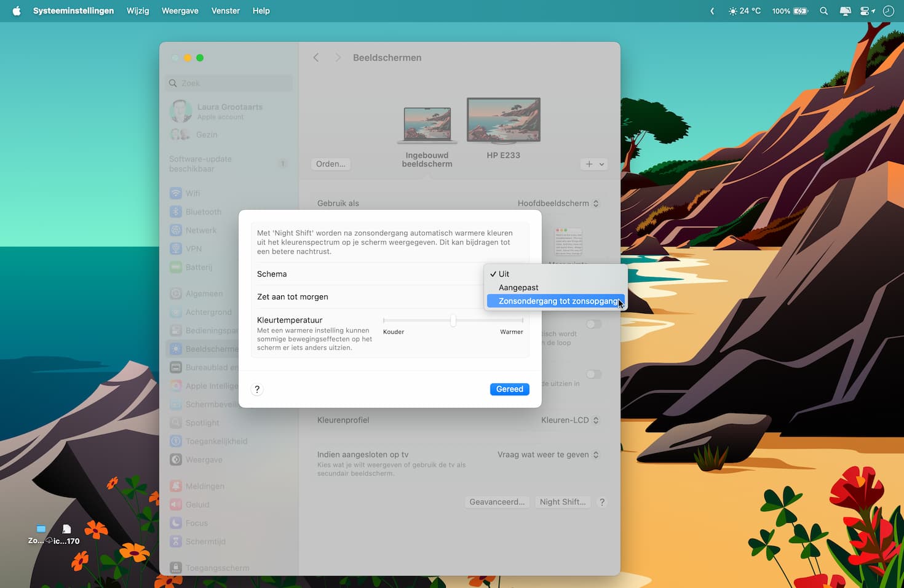Toggle the switch above the 'de uitzien in' text
This screenshot has height=588, width=904.
click(x=593, y=374)
